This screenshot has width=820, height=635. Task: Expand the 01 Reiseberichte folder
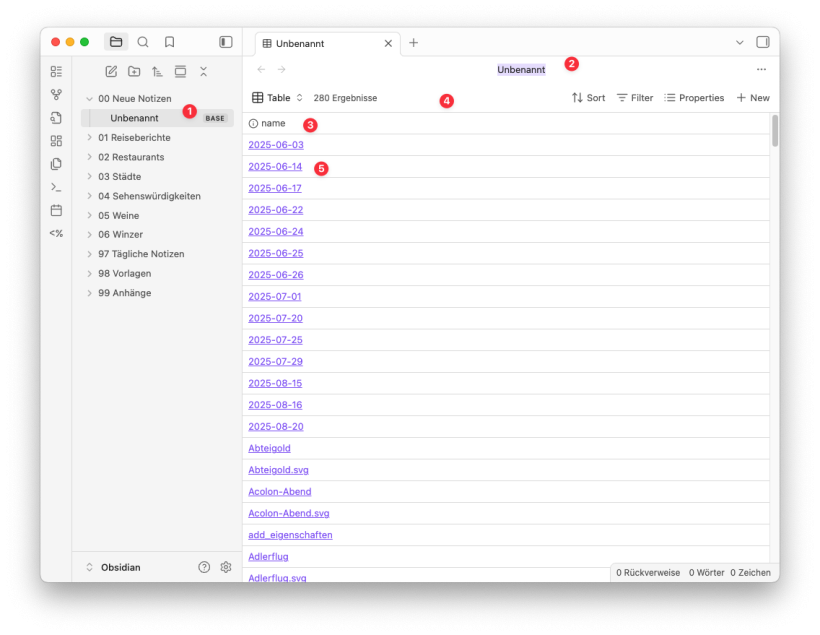tap(89, 138)
